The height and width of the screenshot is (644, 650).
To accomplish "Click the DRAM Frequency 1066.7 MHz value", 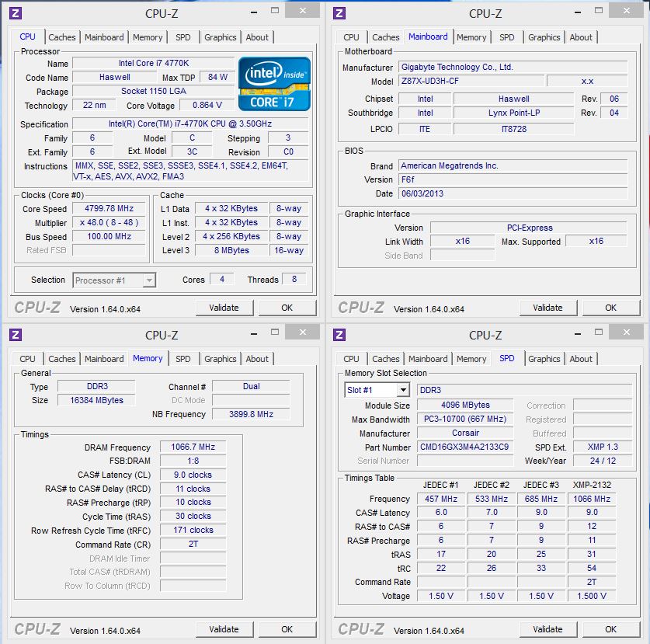I will coord(193,447).
